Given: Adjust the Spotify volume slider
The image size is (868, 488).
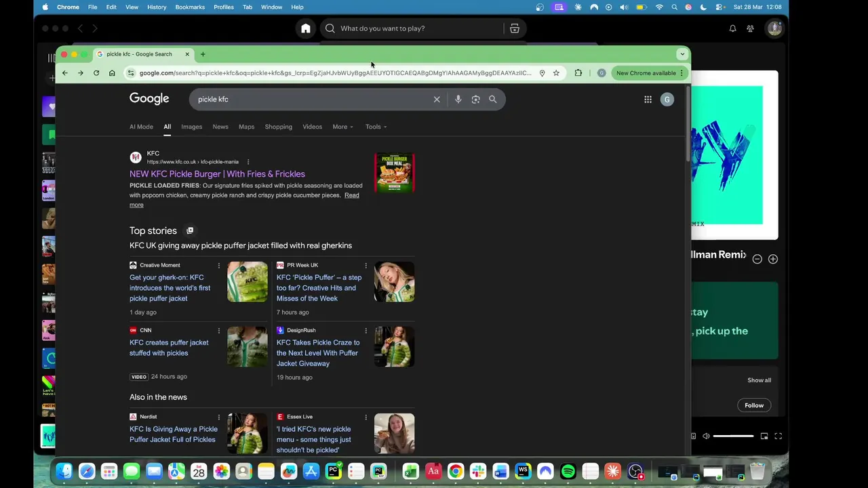Looking at the screenshot, I should click(733, 436).
